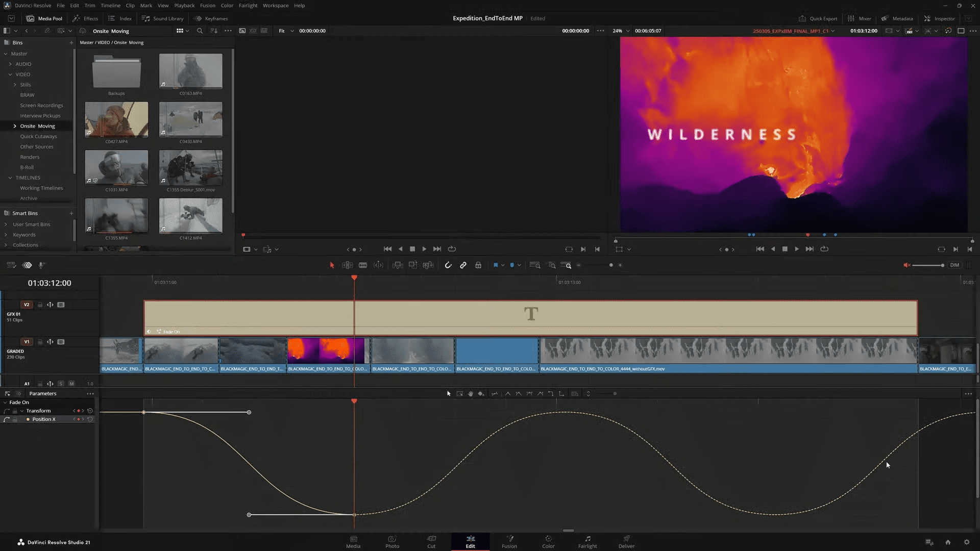The width and height of the screenshot is (980, 551).
Task: Mute the A1 audio track
Action: 71,384
